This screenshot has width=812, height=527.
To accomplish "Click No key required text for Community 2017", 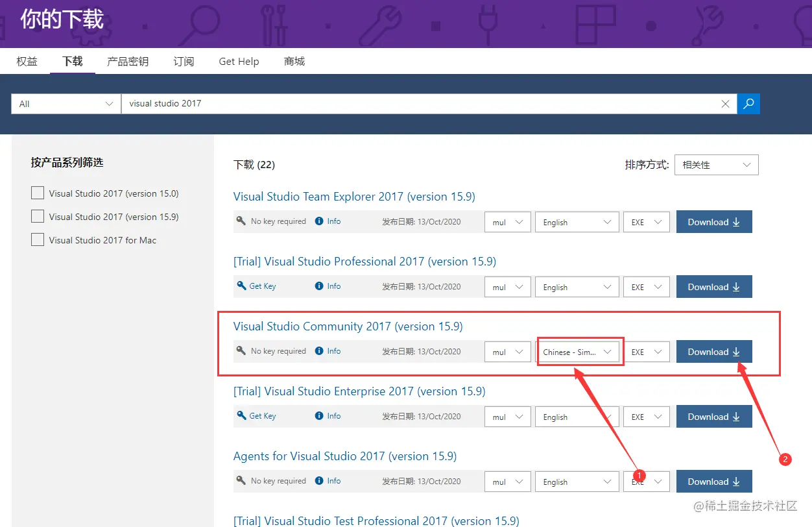I will [x=278, y=351].
